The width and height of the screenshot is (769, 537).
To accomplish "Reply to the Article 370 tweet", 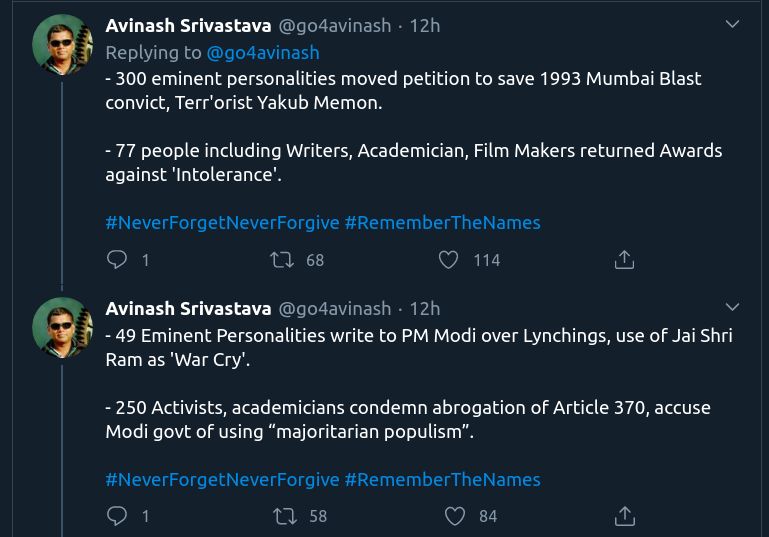I will pos(117,516).
